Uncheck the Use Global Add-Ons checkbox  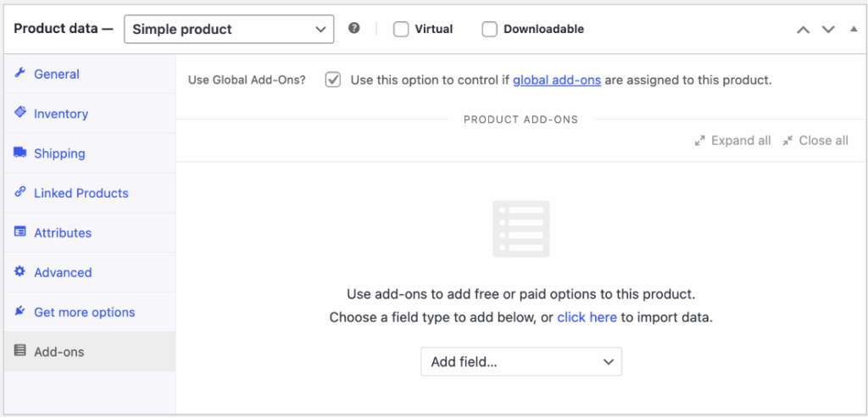[333, 81]
